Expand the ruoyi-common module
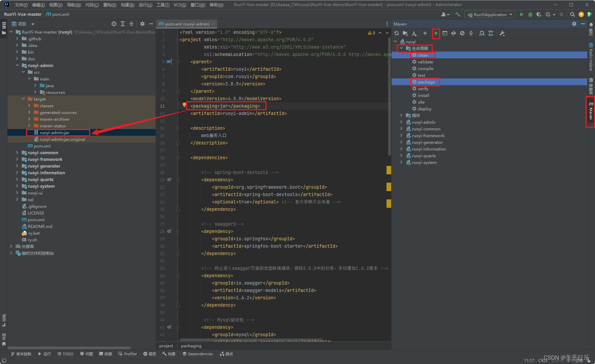This screenshot has width=595, height=364. [17, 153]
